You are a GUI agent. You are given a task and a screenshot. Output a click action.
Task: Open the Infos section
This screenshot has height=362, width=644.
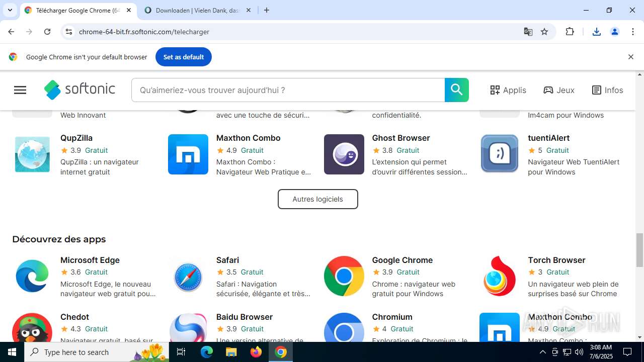tap(607, 90)
